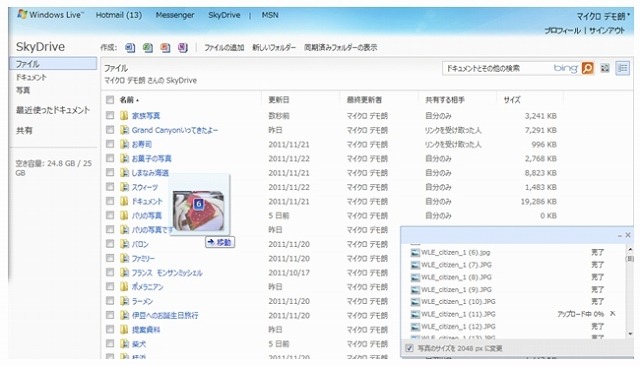Sort by サイズ column header
The image size is (640, 366).
click(x=512, y=100)
